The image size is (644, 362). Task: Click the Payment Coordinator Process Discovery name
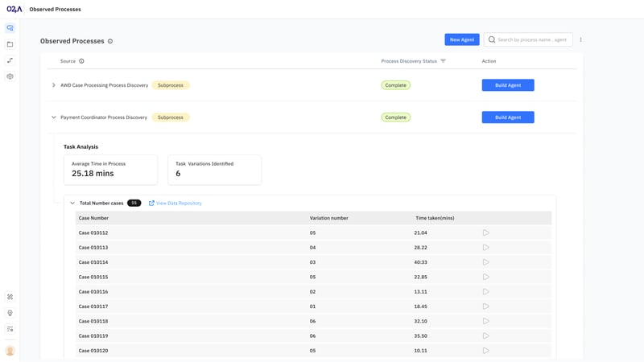[104, 117]
